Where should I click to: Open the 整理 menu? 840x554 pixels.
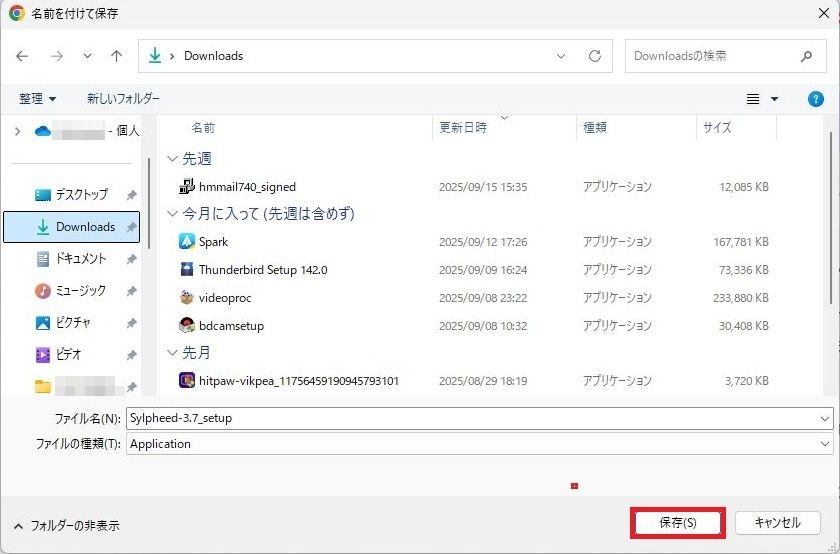(37, 99)
